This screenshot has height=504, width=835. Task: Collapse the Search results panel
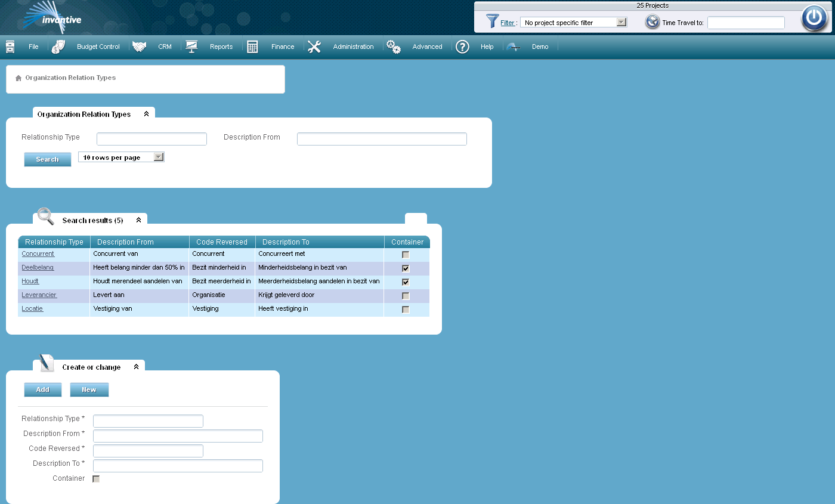point(138,220)
